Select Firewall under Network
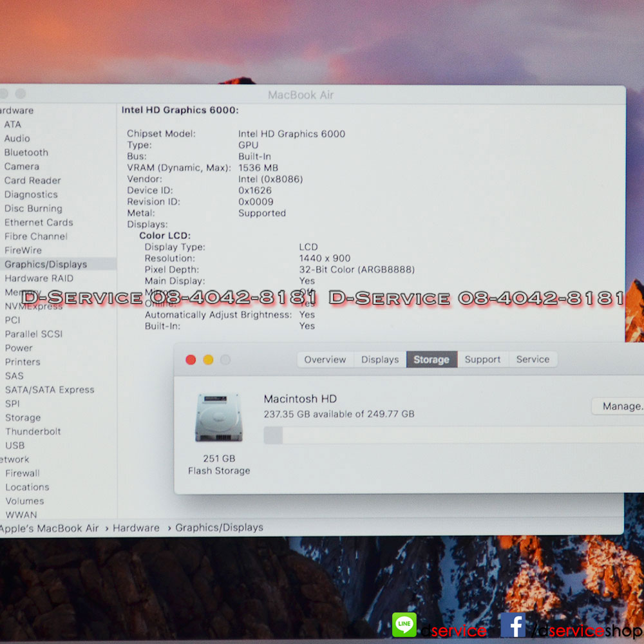The image size is (644, 644). pos(23,473)
